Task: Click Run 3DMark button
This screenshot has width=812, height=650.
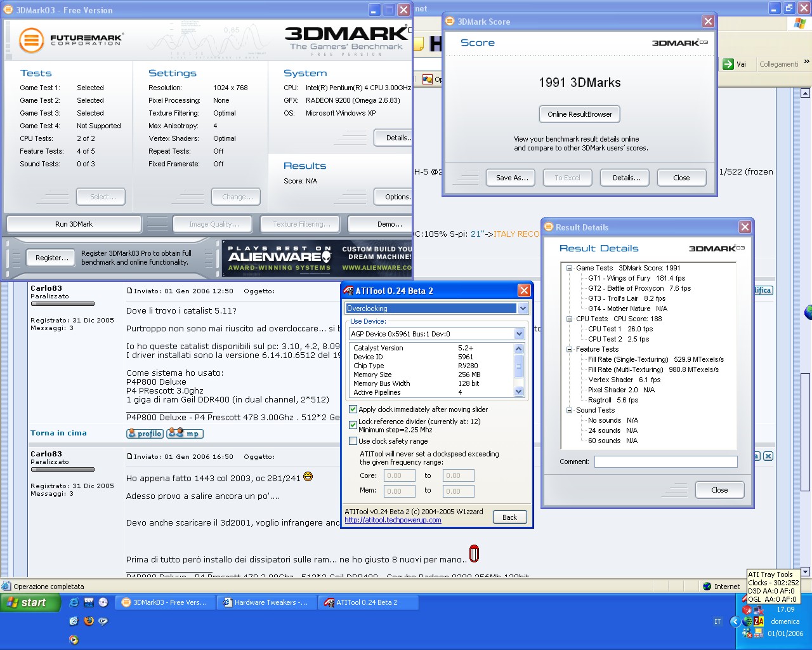Action: 74,224
